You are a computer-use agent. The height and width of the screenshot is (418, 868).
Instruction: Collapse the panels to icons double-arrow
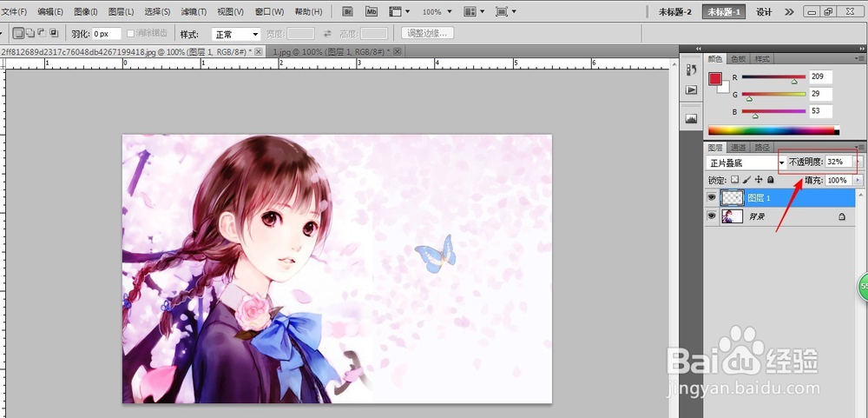(860, 49)
